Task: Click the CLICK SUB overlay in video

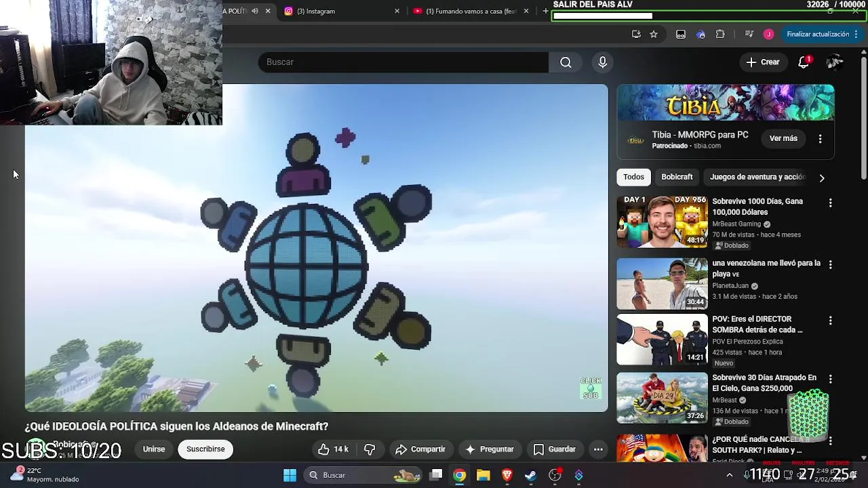Action: 591,388
